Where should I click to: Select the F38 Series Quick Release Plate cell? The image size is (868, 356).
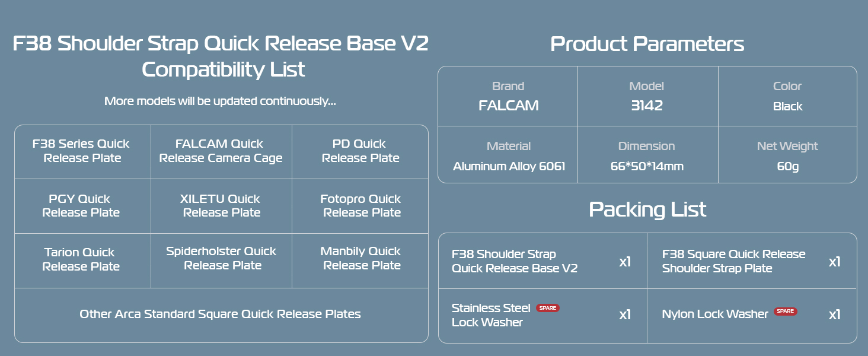click(82, 151)
